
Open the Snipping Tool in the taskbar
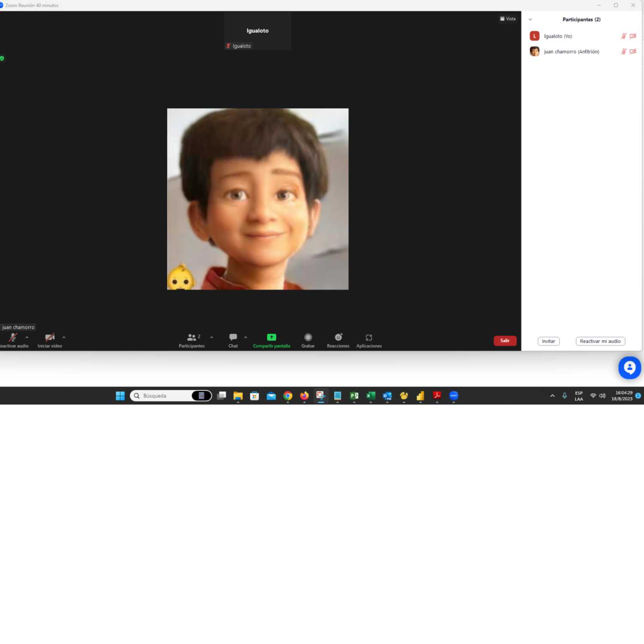(x=321, y=396)
